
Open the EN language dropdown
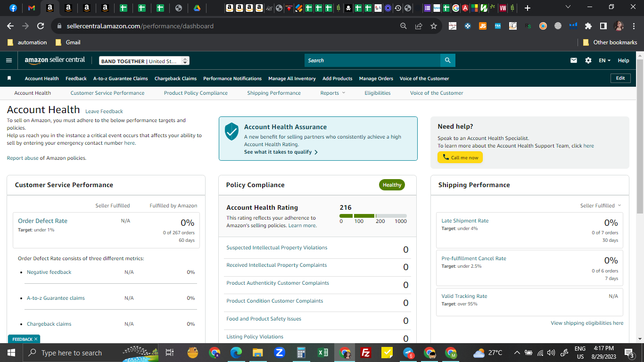(604, 60)
